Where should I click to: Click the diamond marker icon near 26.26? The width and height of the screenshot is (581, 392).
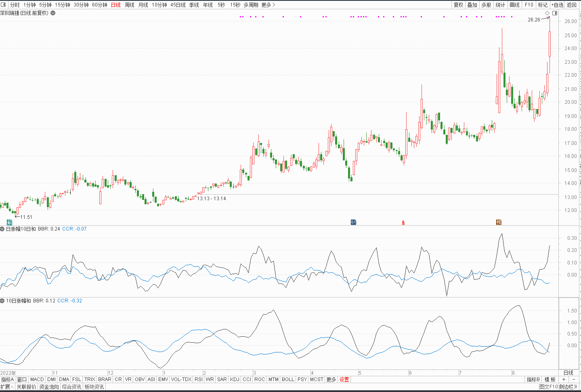pyautogui.click(x=547, y=13)
